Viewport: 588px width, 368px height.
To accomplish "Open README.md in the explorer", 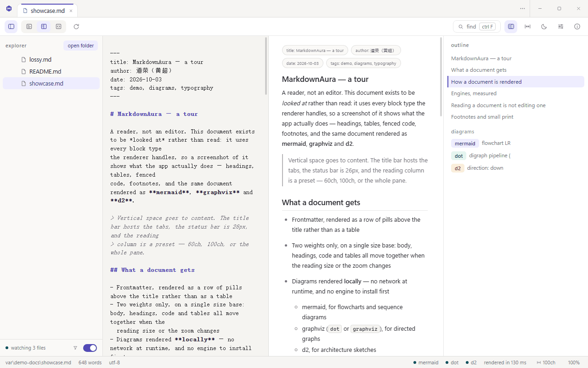I will 51,71.
